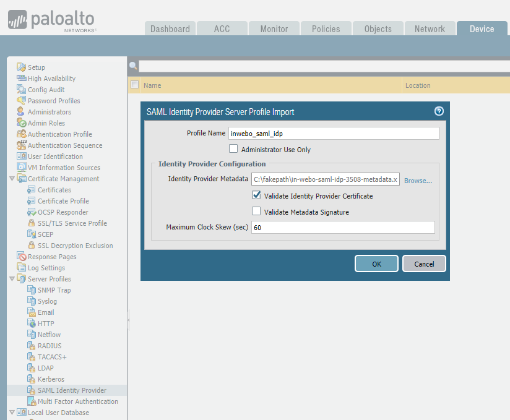Switch to the Policies tab
Viewport: 510px width, 420px height.
point(326,29)
